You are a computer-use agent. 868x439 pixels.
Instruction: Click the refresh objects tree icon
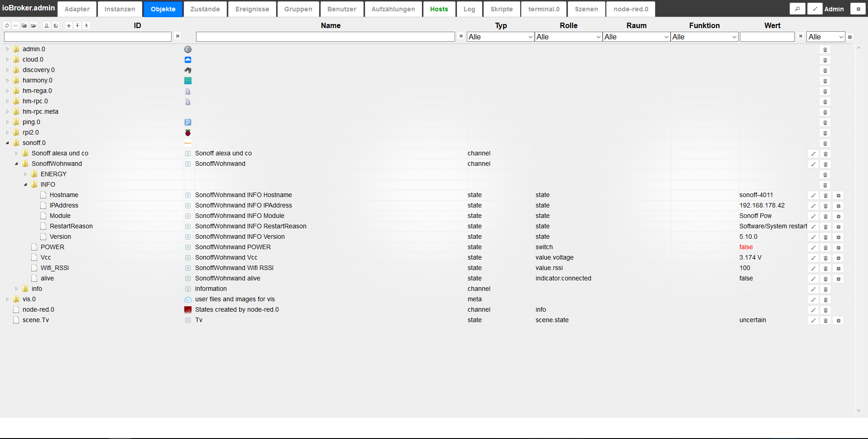pyautogui.click(x=7, y=26)
